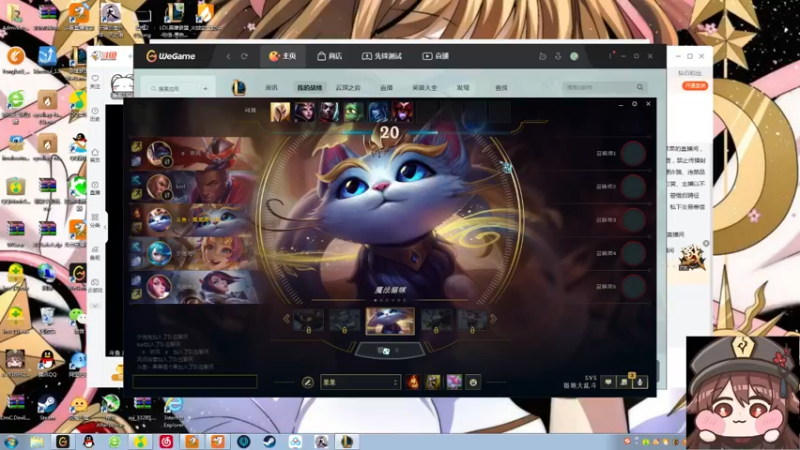Change the first summoner spell (Ignite)
800x450 pixels.
[x=413, y=382]
